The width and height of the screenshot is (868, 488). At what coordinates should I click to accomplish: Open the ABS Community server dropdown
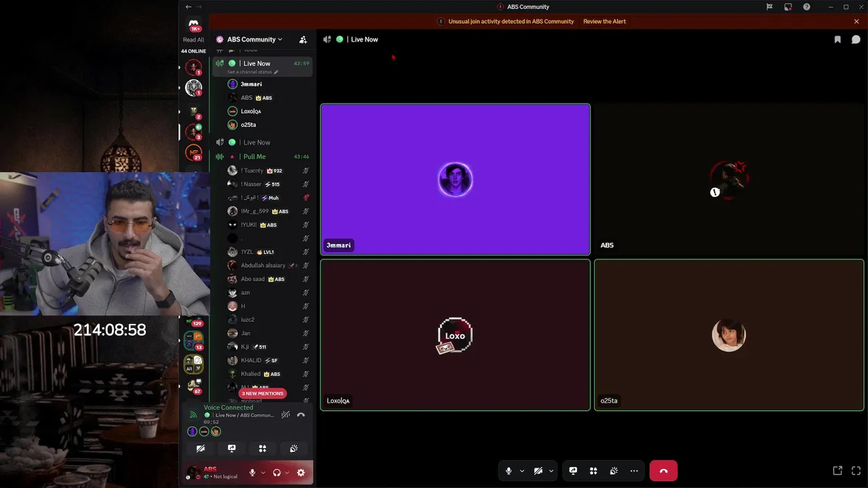[255, 39]
